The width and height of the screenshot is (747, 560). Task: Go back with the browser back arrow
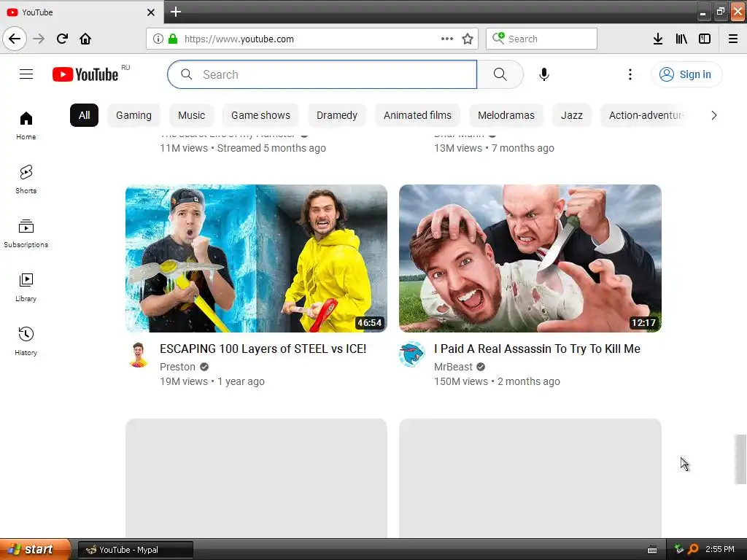pos(15,39)
